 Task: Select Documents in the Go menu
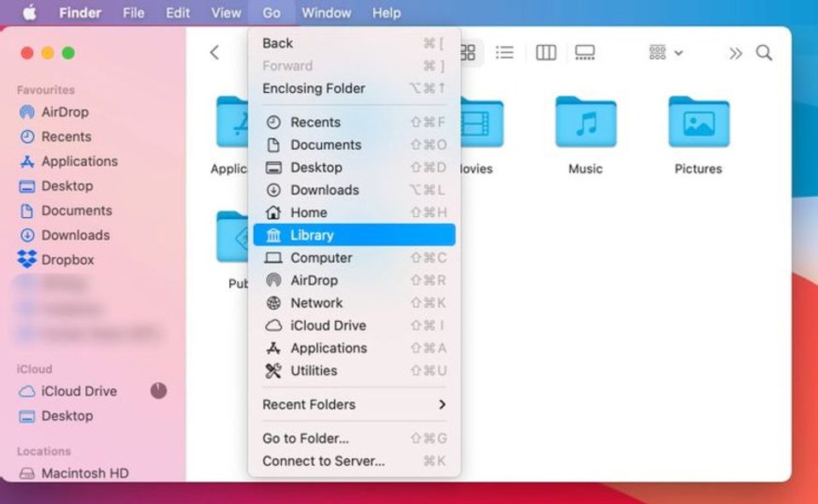[354, 145]
